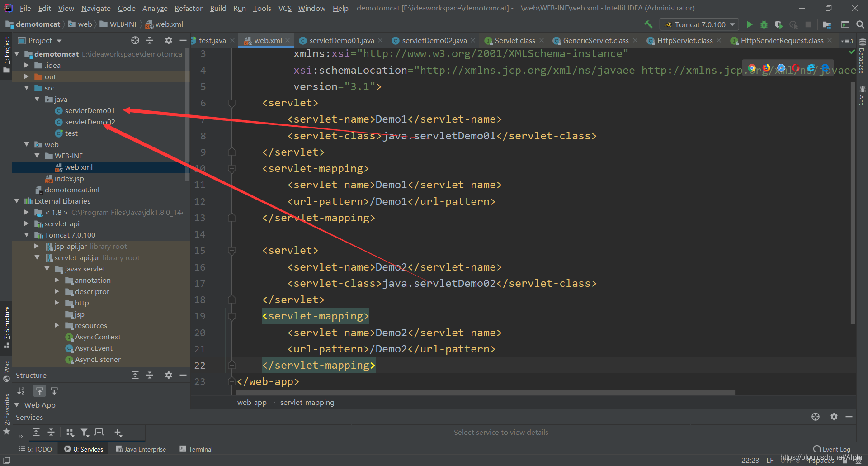Open Search Everywhere magnifier icon
Viewport: 868px width, 466px height.
pos(860,24)
